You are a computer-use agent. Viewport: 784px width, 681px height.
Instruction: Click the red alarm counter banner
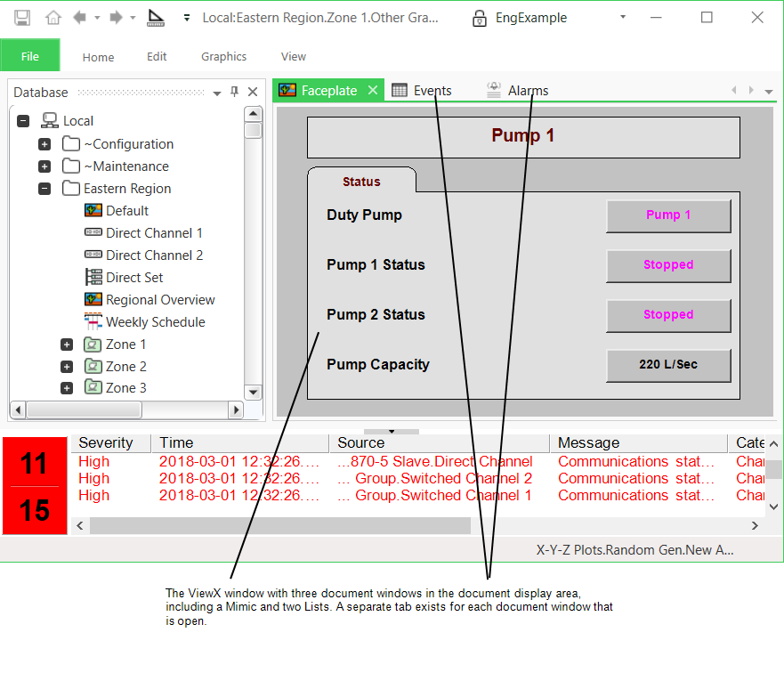coord(34,485)
